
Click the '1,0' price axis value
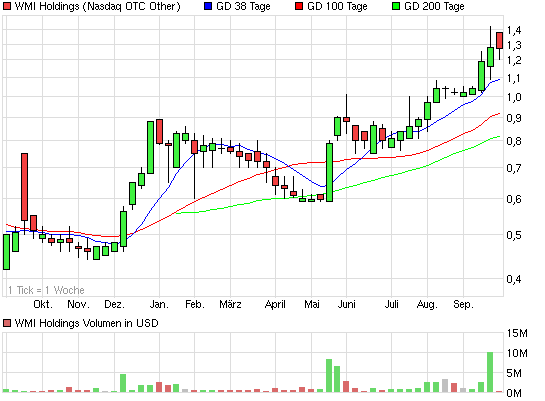click(x=514, y=97)
